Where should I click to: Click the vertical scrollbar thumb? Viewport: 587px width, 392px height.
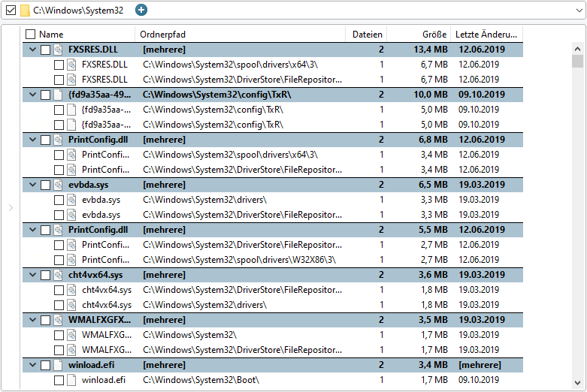pos(577,62)
